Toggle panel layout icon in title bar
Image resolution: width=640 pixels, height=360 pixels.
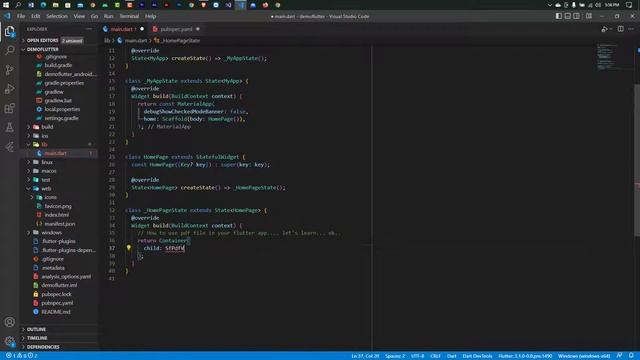(x=568, y=16)
